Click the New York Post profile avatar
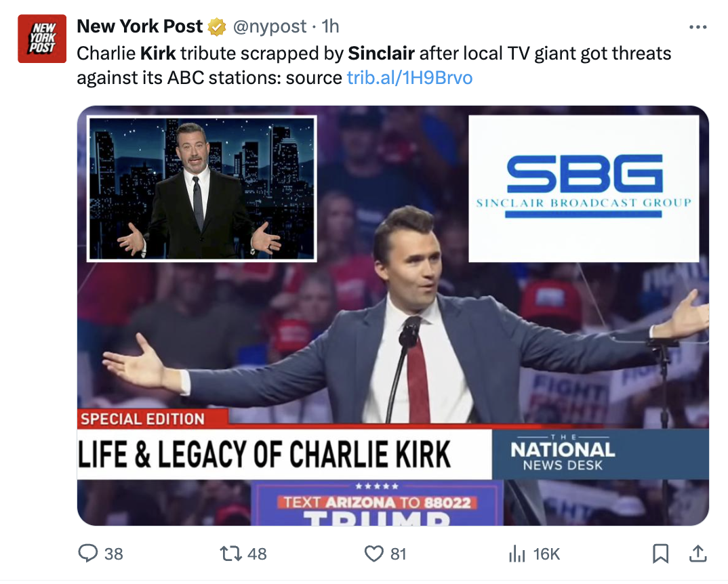 (x=42, y=39)
